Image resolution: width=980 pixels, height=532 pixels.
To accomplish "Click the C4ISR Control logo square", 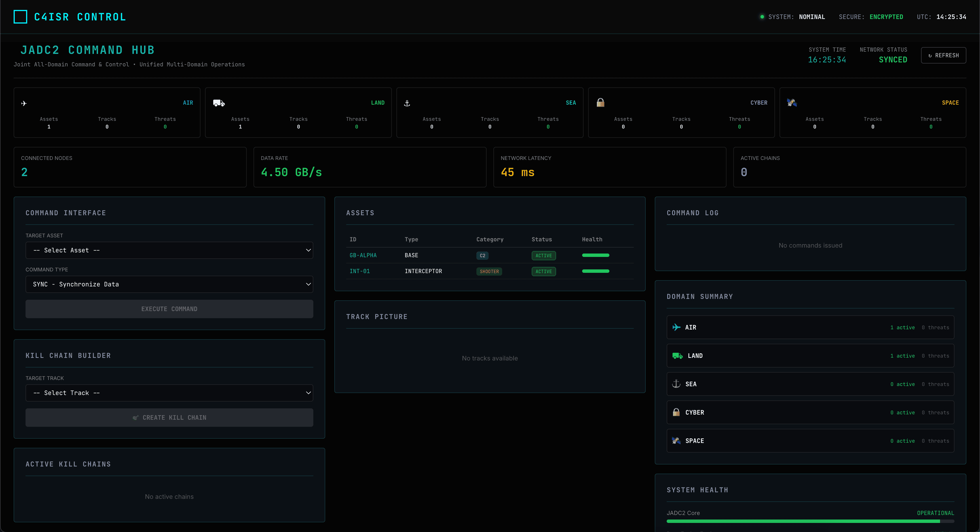I will point(20,16).
